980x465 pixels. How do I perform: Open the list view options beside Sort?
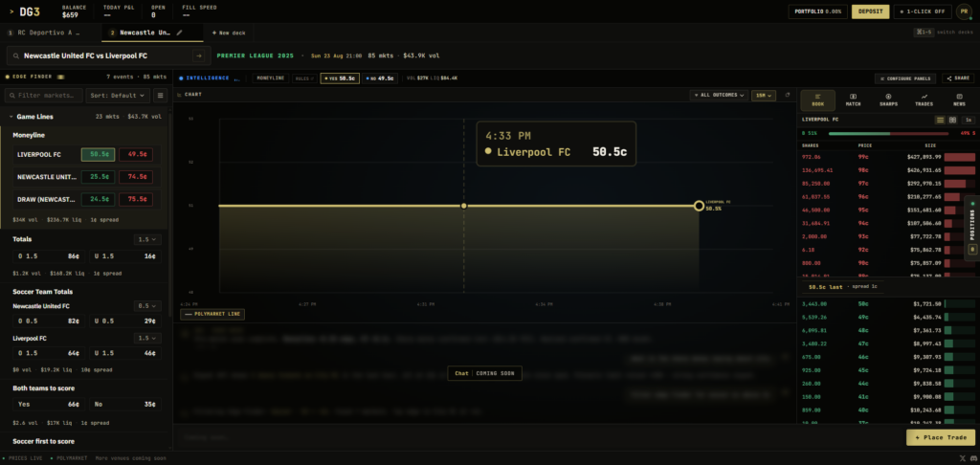(161, 95)
